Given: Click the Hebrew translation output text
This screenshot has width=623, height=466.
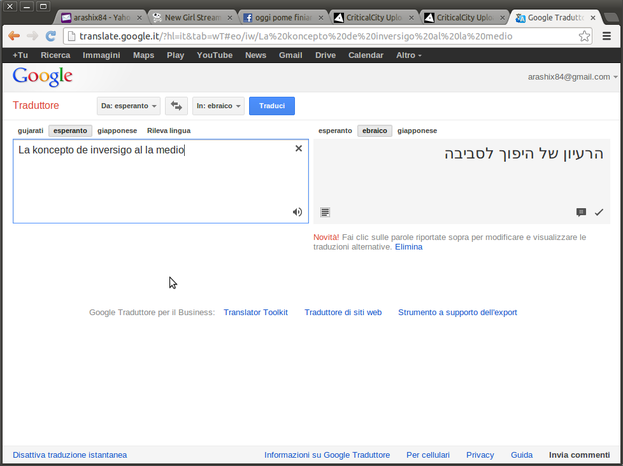Looking at the screenshot, I should [x=524, y=154].
